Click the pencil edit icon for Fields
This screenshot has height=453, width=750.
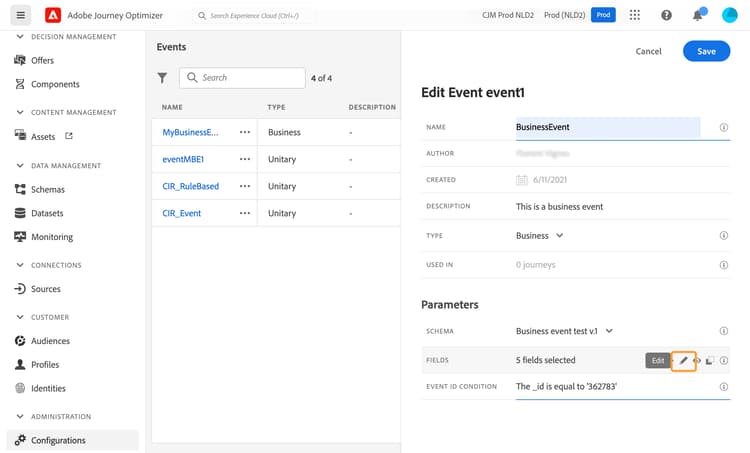coord(684,361)
